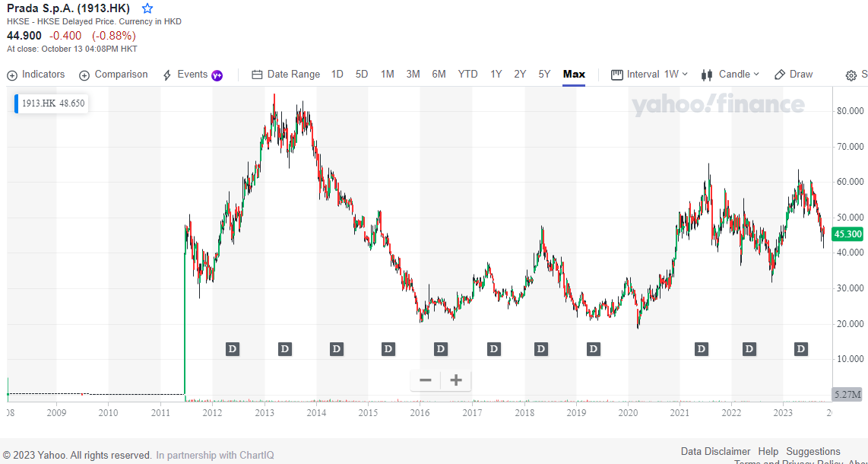Select the 5D time range
The width and height of the screenshot is (868, 464).
point(362,75)
